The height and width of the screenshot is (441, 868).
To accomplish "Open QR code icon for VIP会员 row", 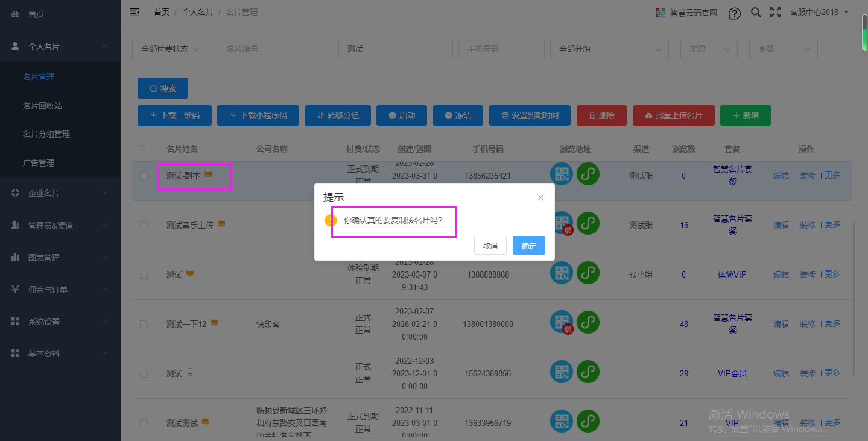I will (562, 372).
